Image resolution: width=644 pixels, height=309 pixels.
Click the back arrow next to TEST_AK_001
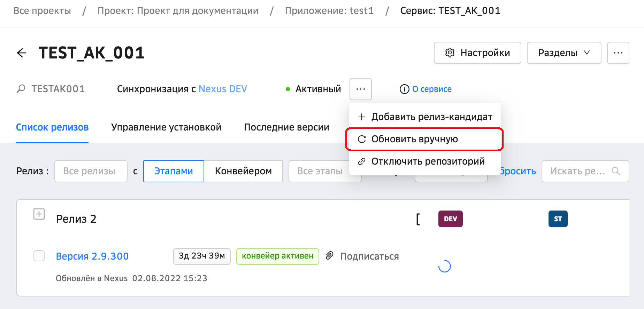(x=22, y=53)
